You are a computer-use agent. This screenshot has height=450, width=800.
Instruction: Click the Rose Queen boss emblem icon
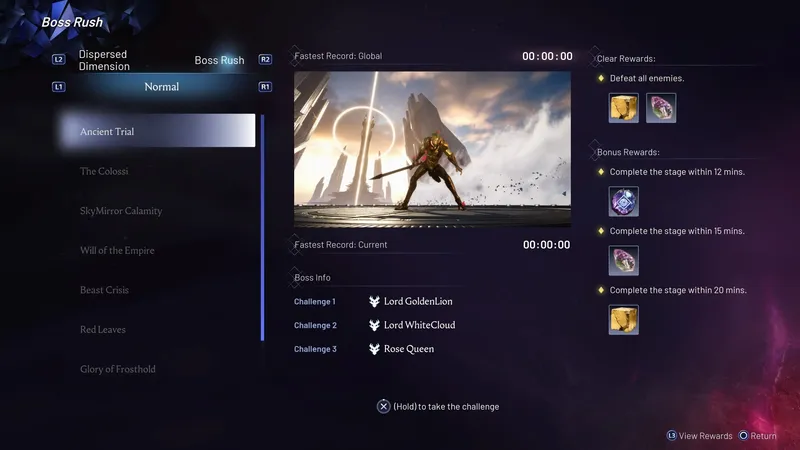click(x=374, y=349)
